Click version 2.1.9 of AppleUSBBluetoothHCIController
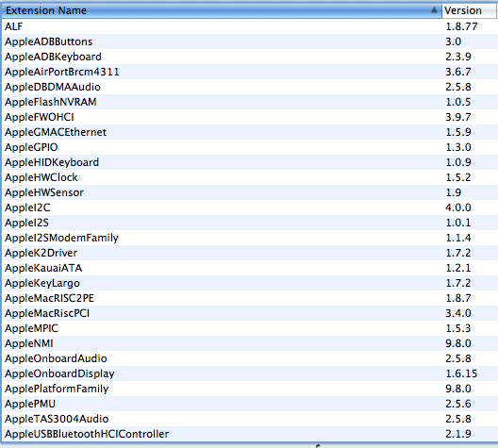The image size is (498, 448). (x=458, y=434)
